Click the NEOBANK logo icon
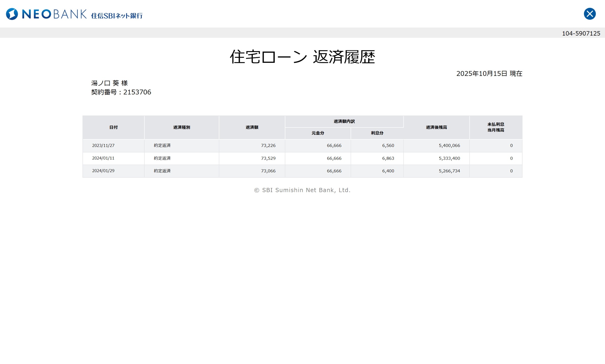Viewport: 605px width, 364px height. coord(12,14)
